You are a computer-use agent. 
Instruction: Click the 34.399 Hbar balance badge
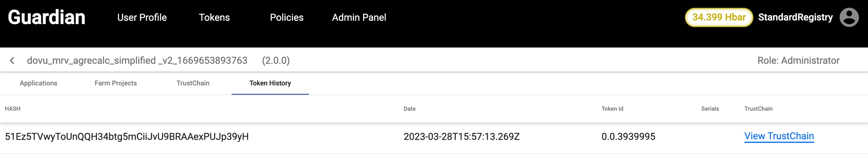click(718, 17)
